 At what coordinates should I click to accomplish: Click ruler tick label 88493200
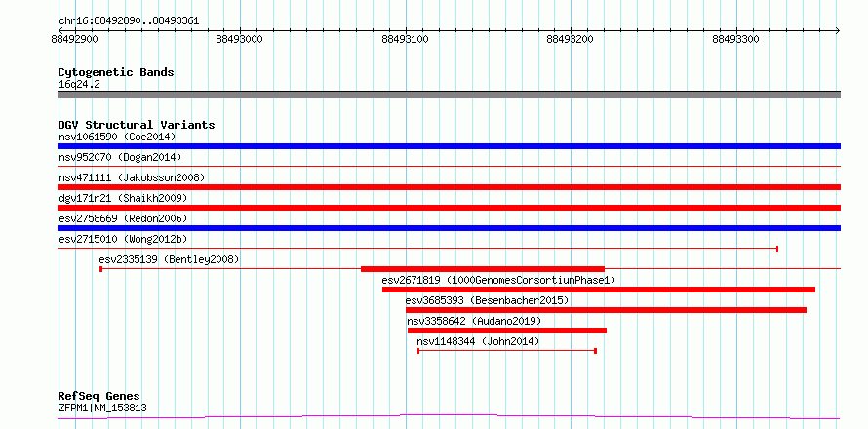click(571, 40)
